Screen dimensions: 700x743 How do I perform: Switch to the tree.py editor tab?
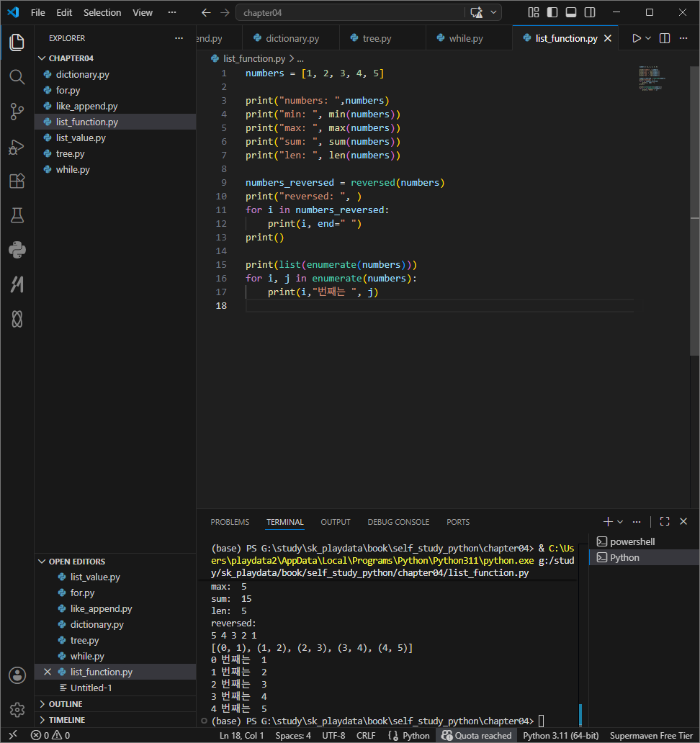coord(382,38)
